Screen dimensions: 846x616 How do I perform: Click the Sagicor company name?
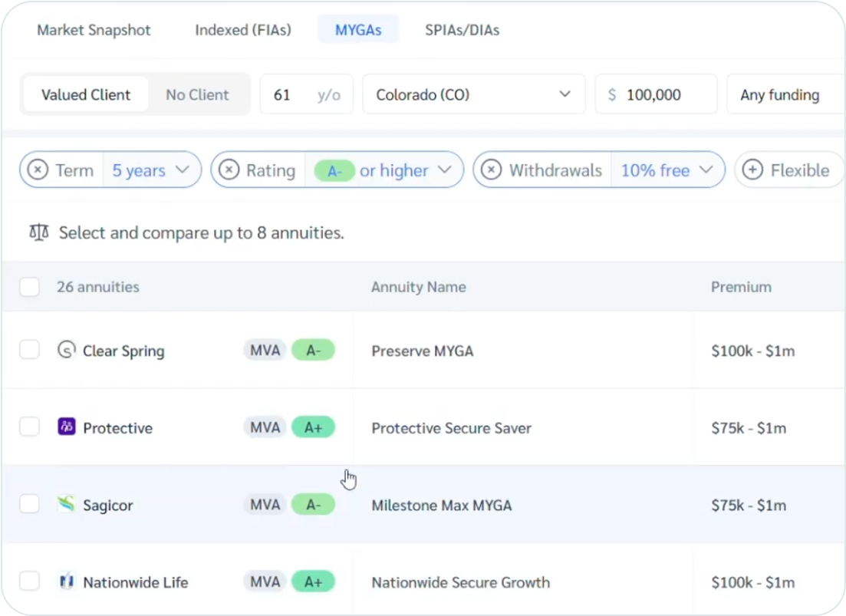[108, 506]
